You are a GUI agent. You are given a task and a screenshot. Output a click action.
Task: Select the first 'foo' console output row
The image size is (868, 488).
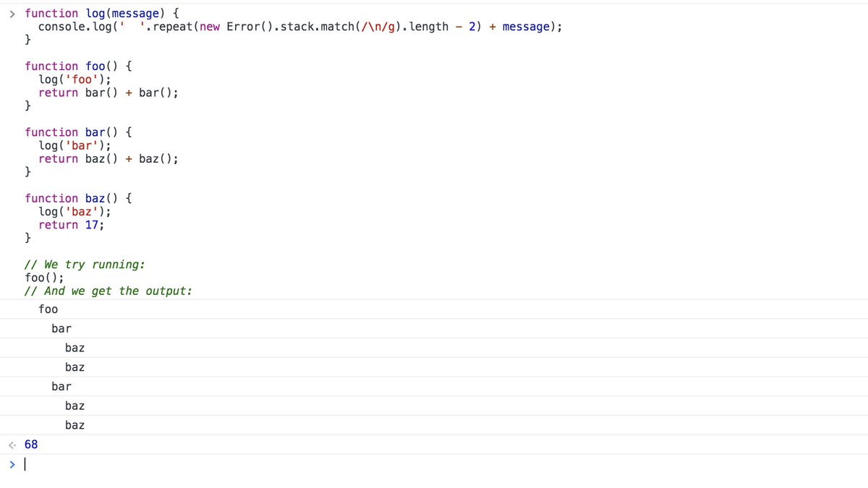pyautogui.click(x=48, y=309)
